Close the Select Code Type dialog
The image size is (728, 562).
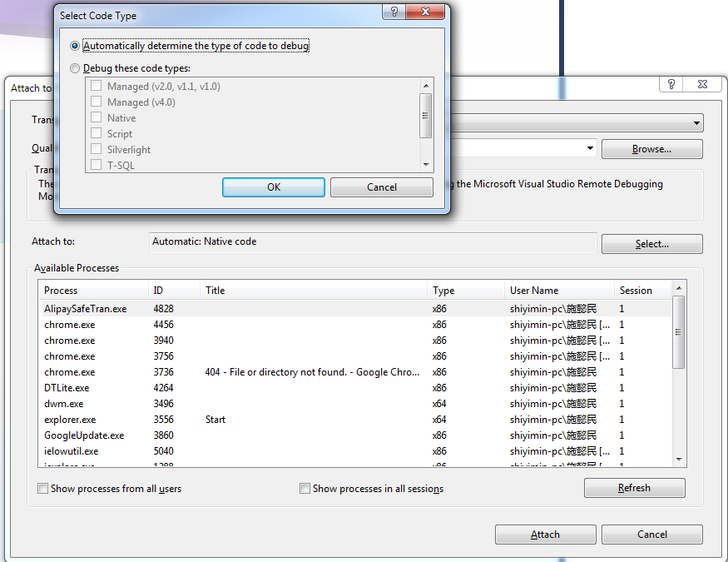point(425,12)
